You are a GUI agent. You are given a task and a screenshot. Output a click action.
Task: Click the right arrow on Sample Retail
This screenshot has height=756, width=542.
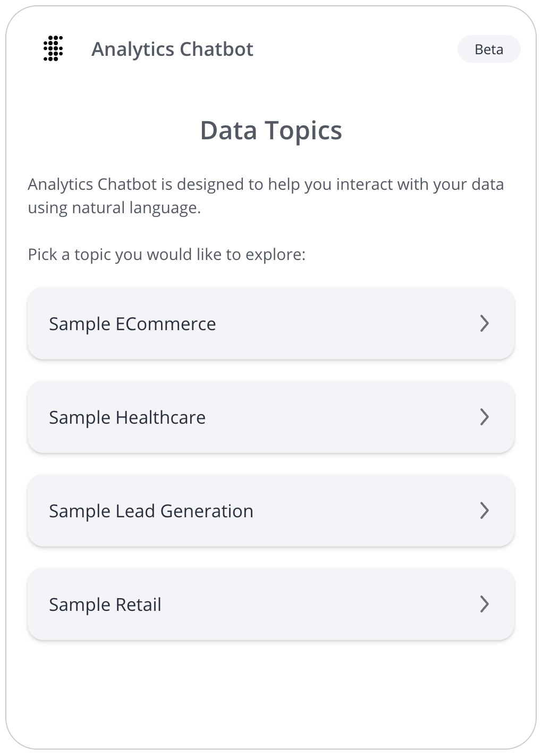pyautogui.click(x=484, y=604)
